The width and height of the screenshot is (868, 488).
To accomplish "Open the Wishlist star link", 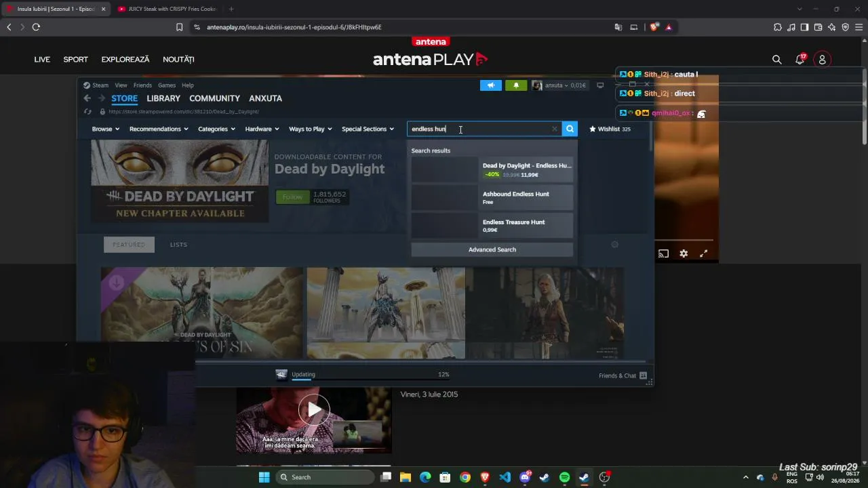I will (x=610, y=129).
